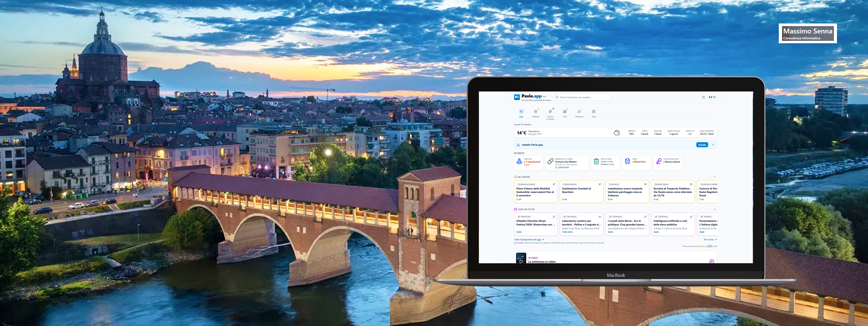The height and width of the screenshot is (326, 868).
Task: Open the Servizio di Trasporto Pubblico Via Fasolo notice
Action: 673,192
